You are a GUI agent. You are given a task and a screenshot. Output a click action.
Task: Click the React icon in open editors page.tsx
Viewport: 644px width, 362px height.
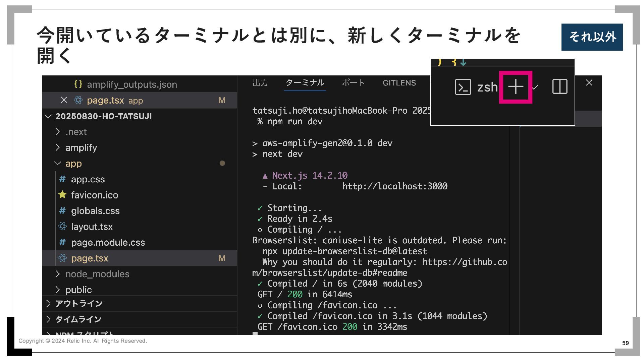[x=78, y=100]
